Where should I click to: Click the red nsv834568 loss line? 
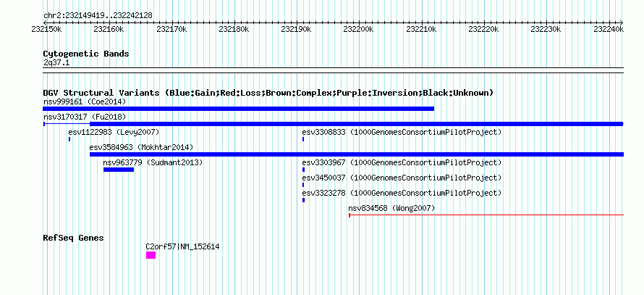pyautogui.click(x=486, y=215)
